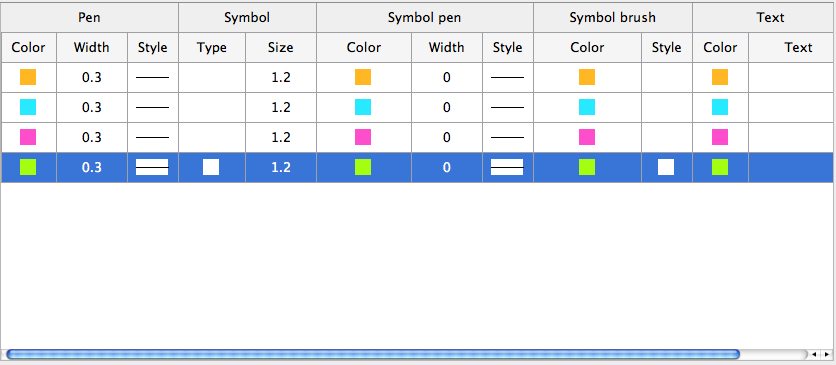Choose Pen line style for the cyan row
The image size is (836, 365).
(x=152, y=107)
